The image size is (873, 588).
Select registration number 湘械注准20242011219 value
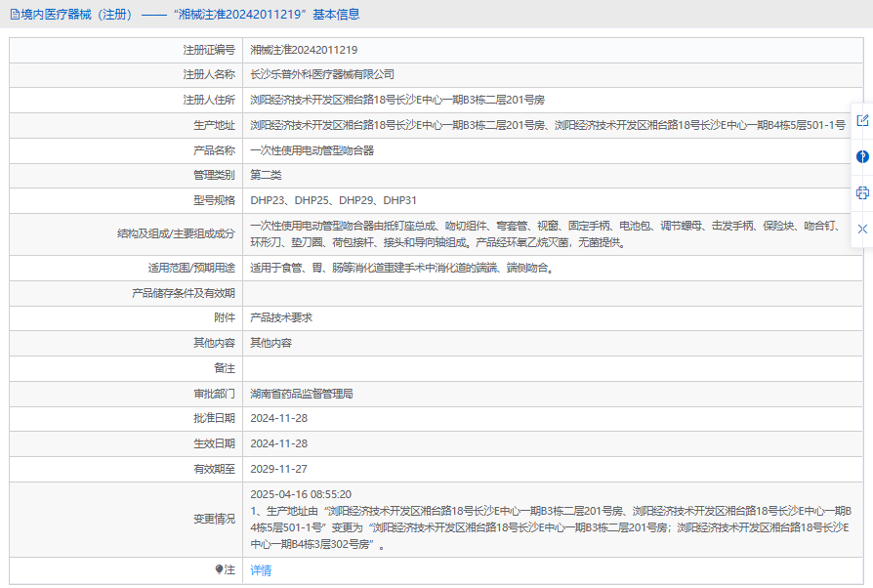point(304,50)
